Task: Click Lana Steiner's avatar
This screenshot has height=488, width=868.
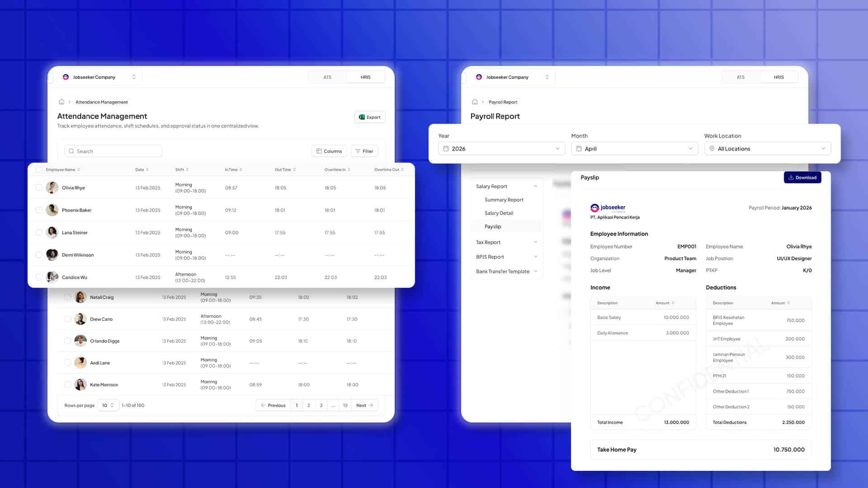Action: pos(52,232)
